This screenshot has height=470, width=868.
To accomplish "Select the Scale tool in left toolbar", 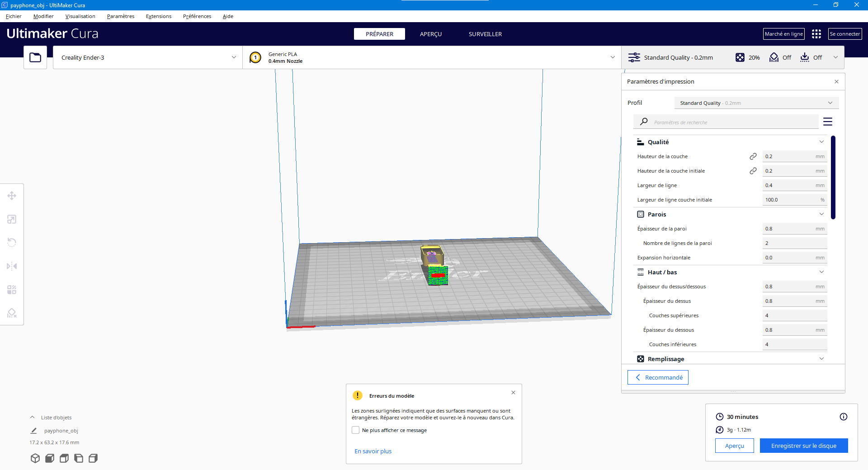I will (12, 219).
